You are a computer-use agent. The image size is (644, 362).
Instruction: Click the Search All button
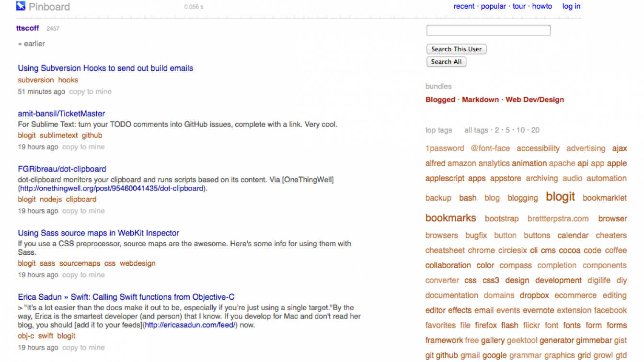[446, 62]
